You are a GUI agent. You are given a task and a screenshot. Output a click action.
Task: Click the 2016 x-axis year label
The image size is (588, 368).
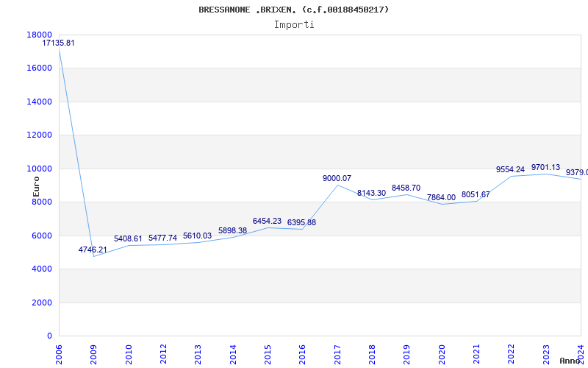(303, 355)
